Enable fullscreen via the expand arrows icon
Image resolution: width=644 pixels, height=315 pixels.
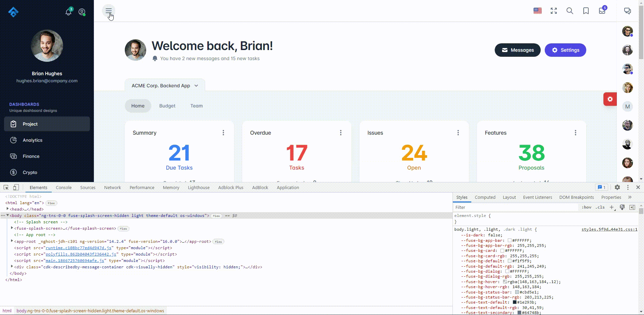tap(553, 11)
